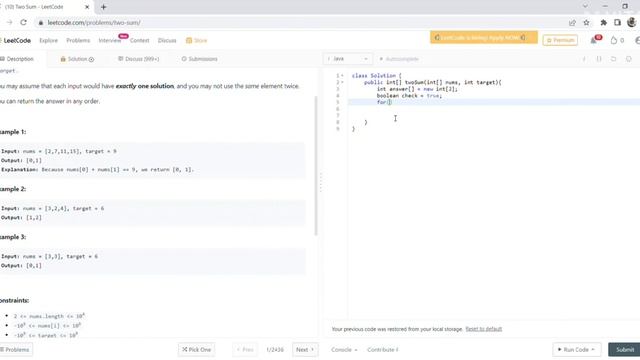Open the browser side panel icon
640x360 pixels.
617,22
